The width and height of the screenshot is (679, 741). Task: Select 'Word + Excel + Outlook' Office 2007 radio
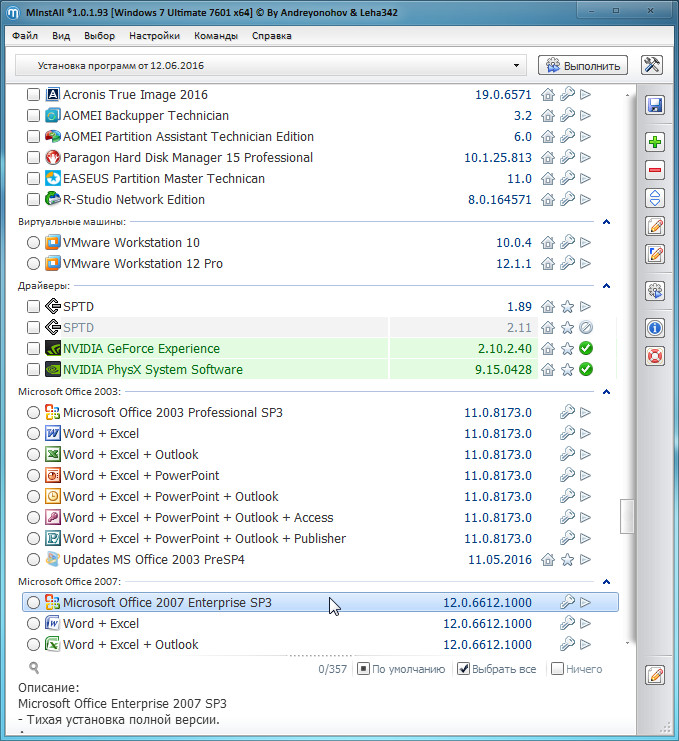(33, 644)
